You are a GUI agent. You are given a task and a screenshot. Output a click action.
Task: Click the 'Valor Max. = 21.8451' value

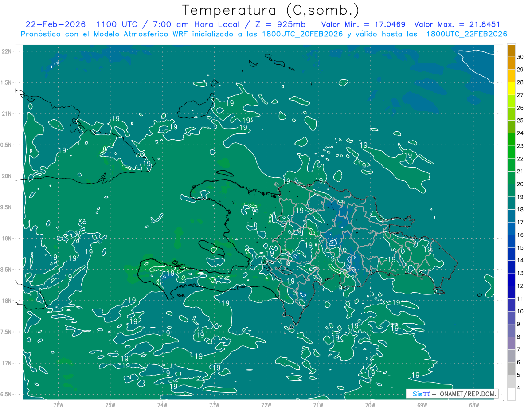(x=457, y=24)
